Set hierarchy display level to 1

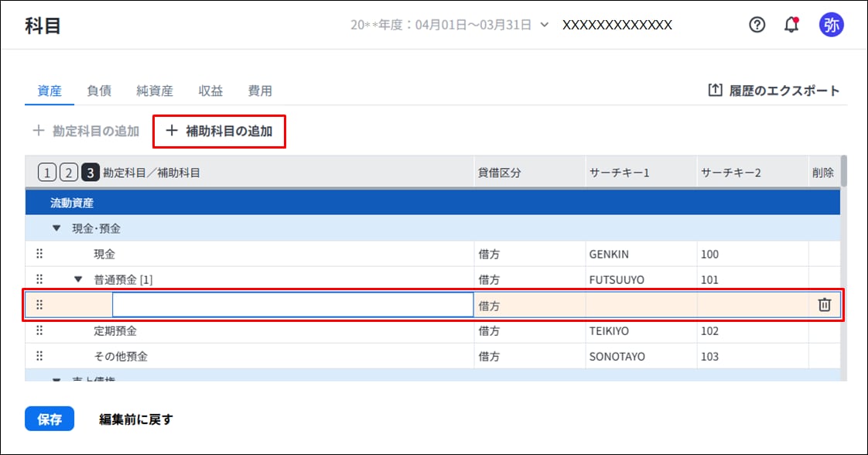point(46,173)
